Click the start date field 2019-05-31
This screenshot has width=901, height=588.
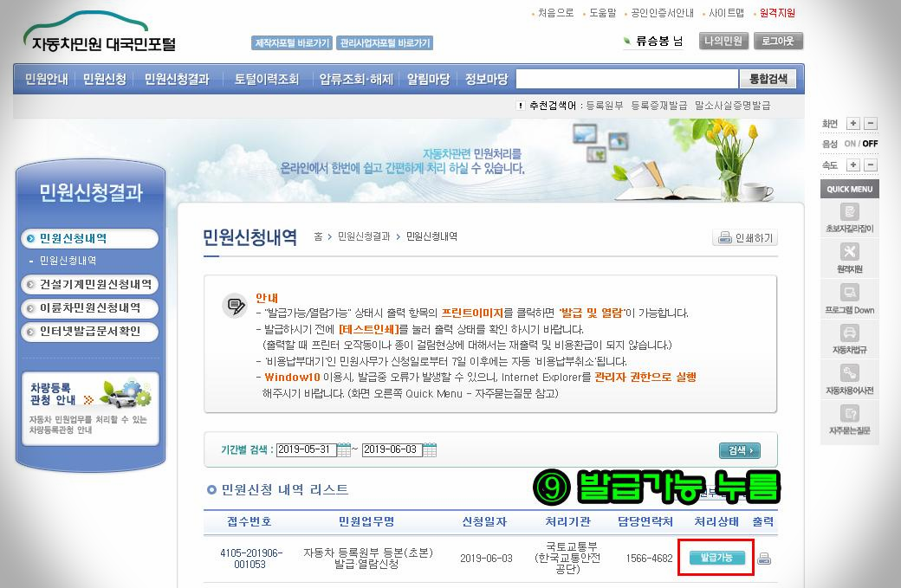306,449
